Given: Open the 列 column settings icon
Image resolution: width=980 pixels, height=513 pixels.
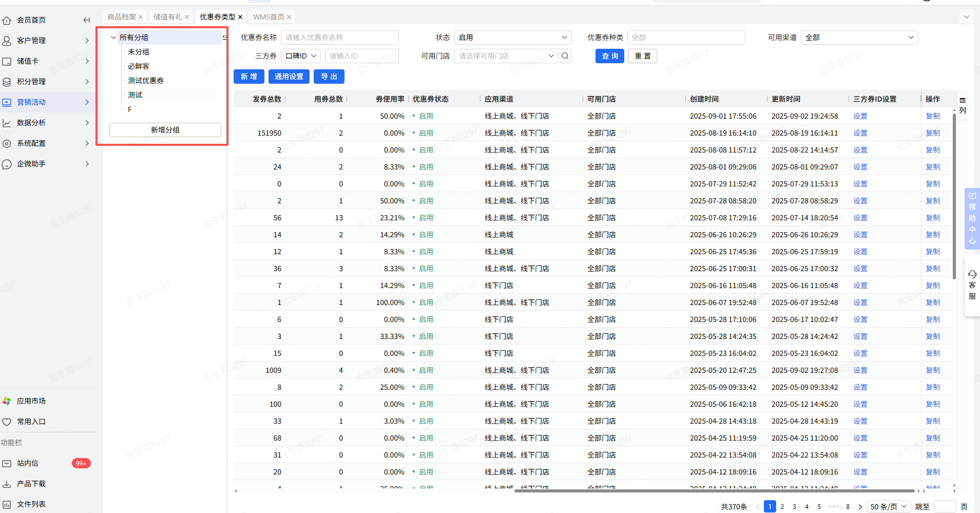Looking at the screenshot, I should pos(963,101).
